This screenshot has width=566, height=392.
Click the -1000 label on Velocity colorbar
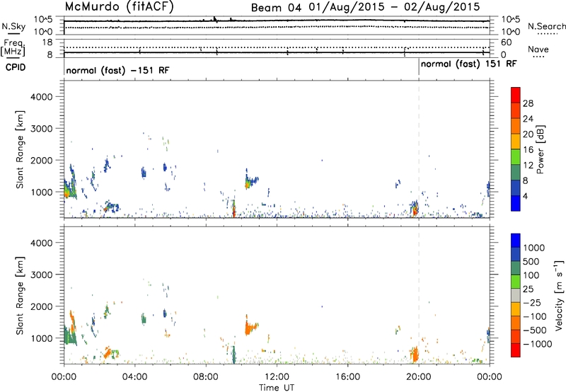click(537, 344)
